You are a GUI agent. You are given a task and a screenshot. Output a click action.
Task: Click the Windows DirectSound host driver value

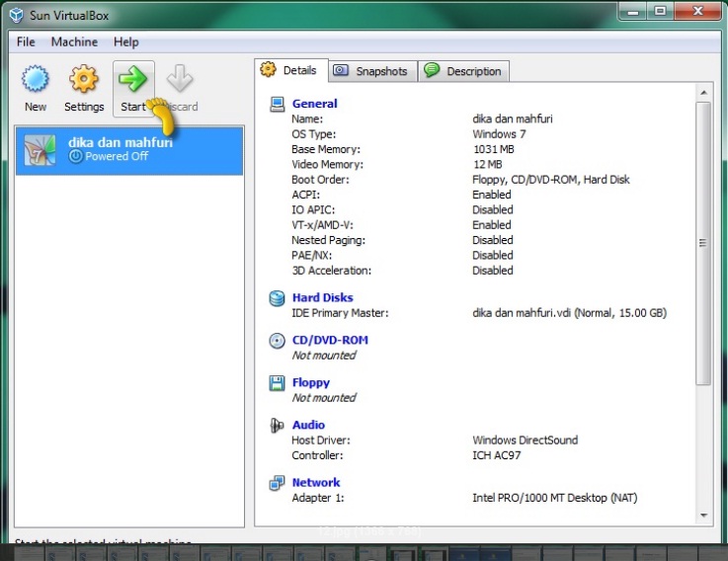click(526, 441)
